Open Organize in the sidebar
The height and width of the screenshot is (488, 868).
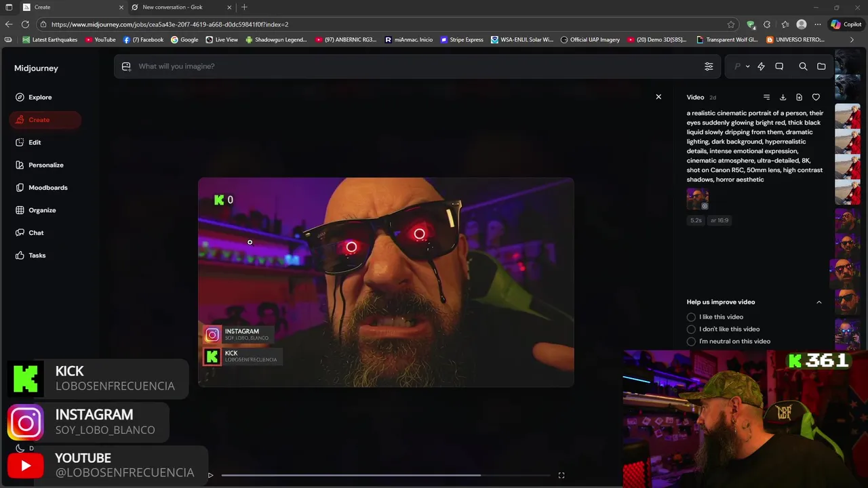[x=42, y=210]
